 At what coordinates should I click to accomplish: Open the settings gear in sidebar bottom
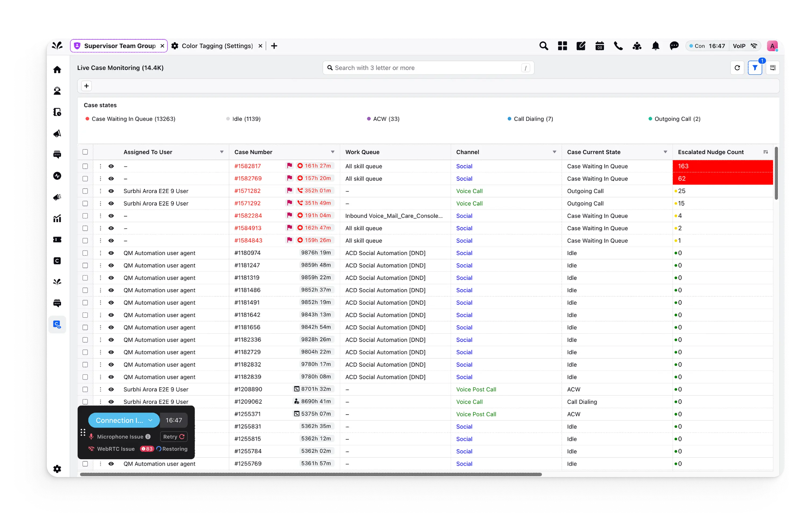tap(57, 469)
